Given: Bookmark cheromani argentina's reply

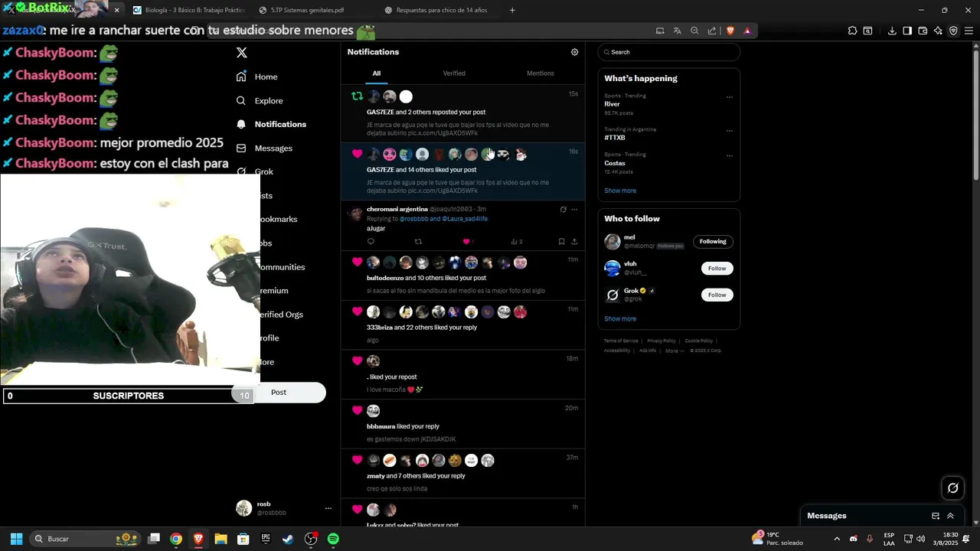Looking at the screenshot, I should [561, 242].
